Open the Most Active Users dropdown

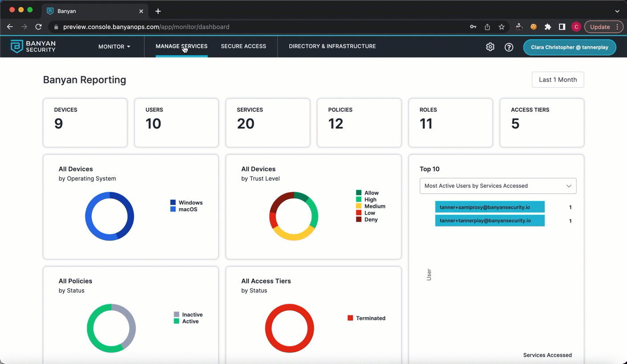click(498, 186)
